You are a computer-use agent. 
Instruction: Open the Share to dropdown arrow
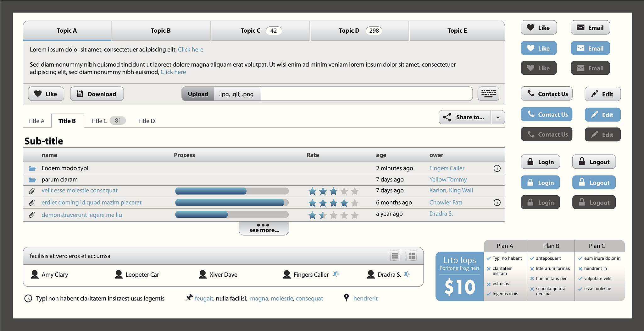[x=498, y=117]
